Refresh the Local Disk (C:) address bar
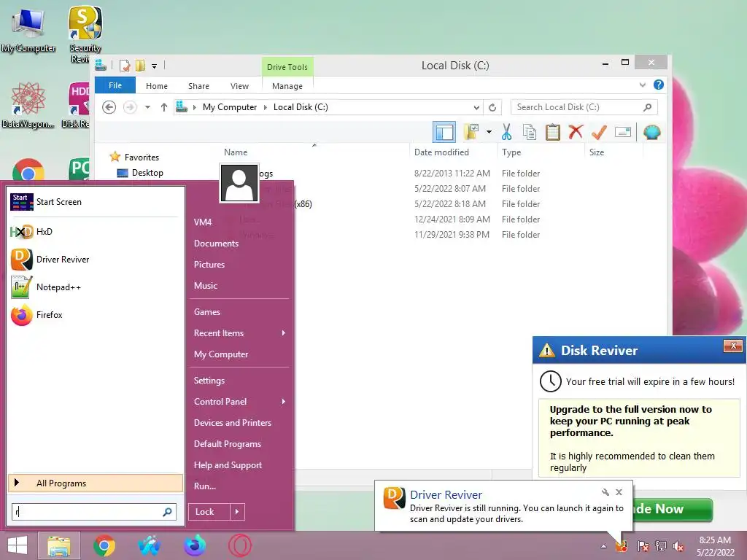Viewport: 747px width, 560px height. point(492,107)
